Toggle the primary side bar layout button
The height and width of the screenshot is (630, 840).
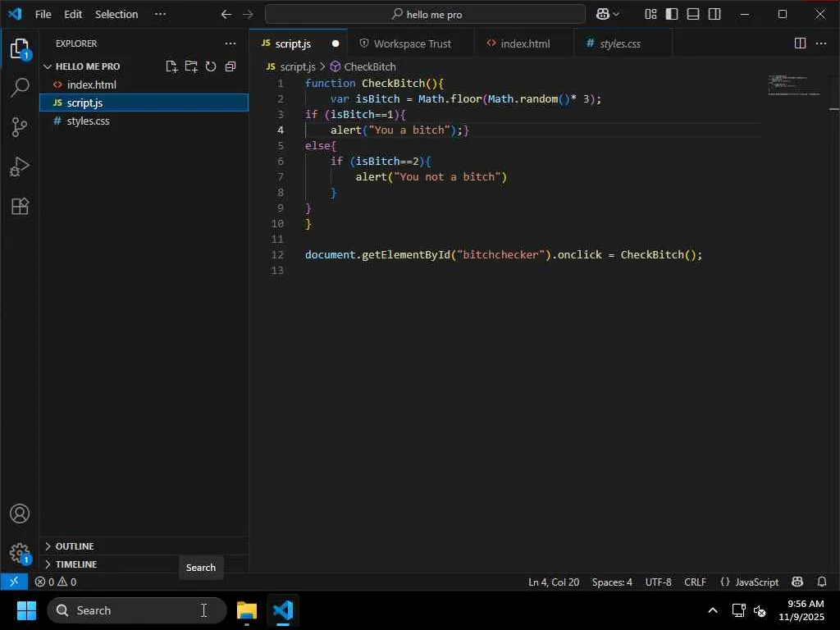coord(672,14)
